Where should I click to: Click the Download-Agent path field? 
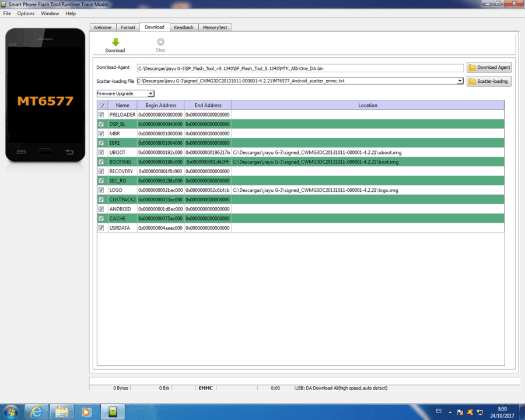click(x=300, y=68)
